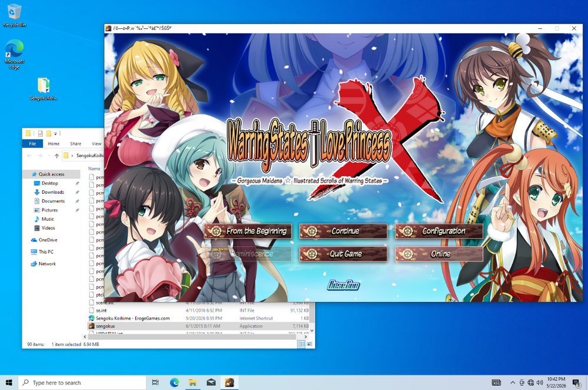Open Customize Quick Access Toolbar dropdown
Image resolution: width=588 pixels, height=390 pixels.
tap(55, 133)
